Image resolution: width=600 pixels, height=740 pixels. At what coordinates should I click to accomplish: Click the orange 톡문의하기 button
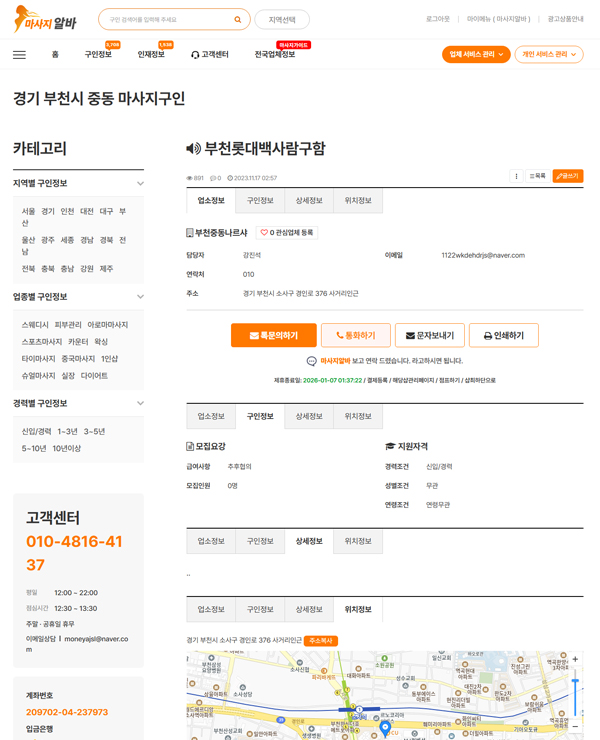(x=274, y=336)
